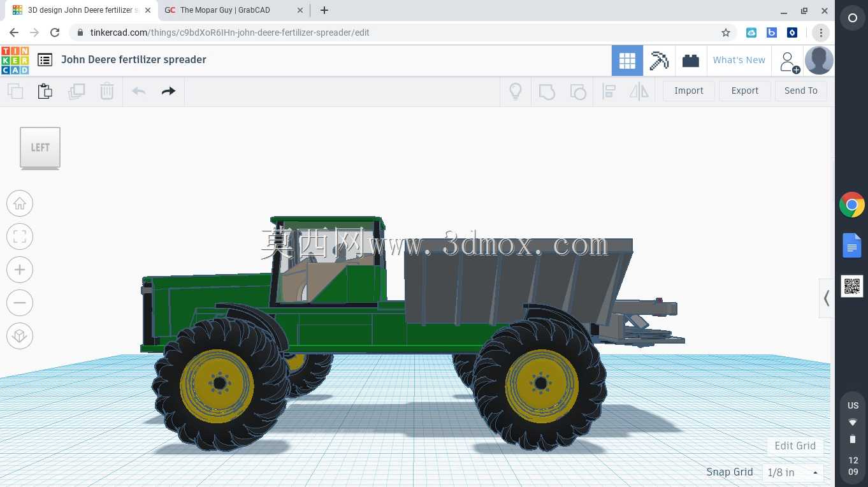Screen dimensions: 868x487
Task: Open Bricks mode icon
Action: pyautogui.click(x=691, y=61)
